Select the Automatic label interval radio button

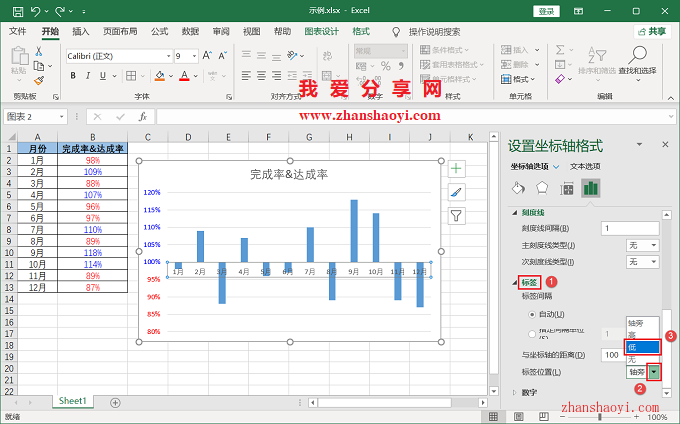tap(532, 314)
